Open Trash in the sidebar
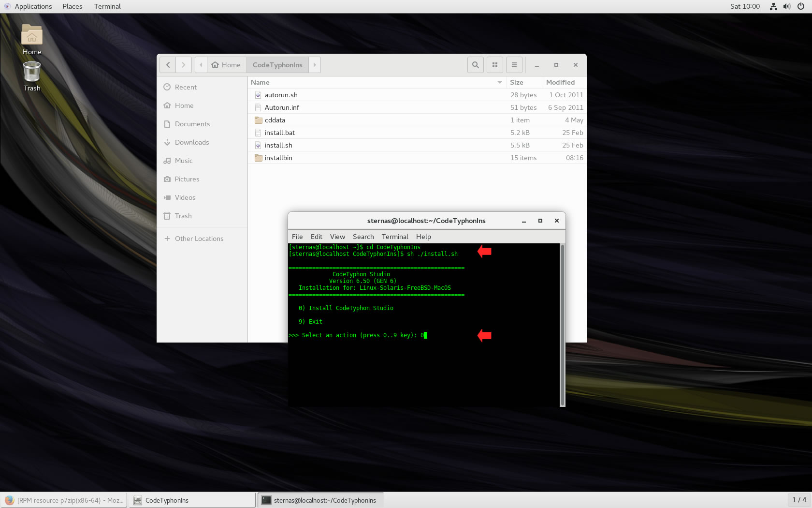The image size is (812, 508). [202, 216]
